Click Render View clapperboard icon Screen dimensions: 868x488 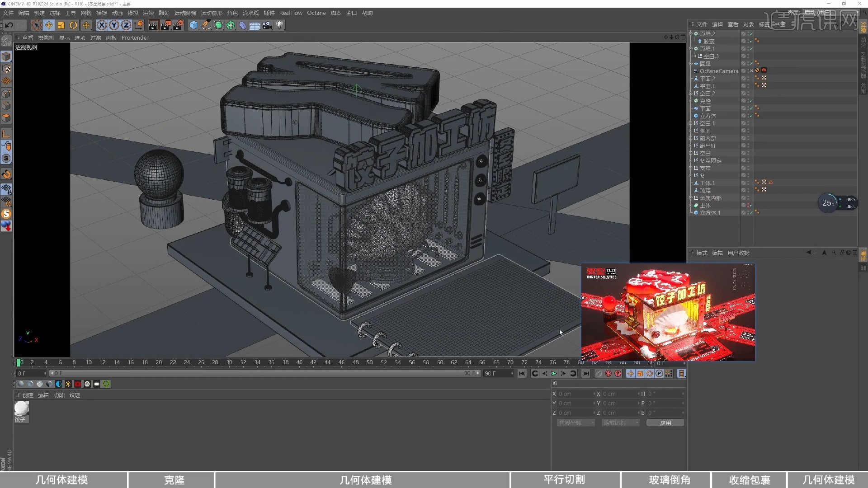[x=153, y=25]
